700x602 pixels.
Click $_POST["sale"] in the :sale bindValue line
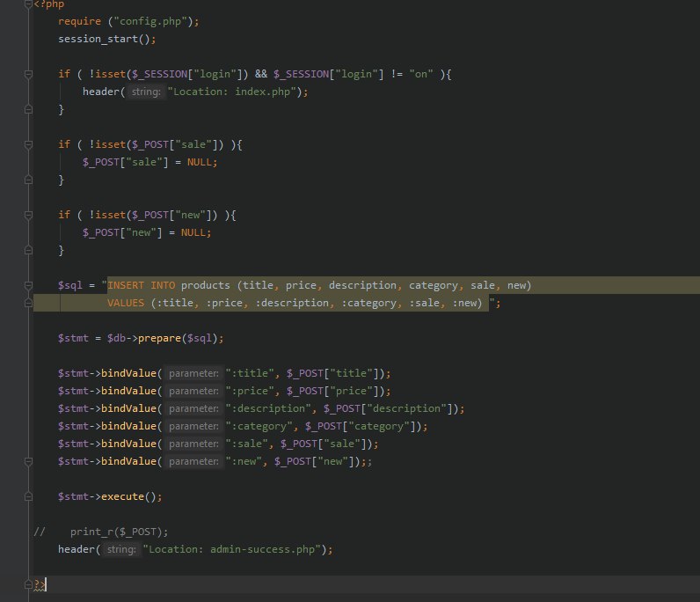pos(324,444)
